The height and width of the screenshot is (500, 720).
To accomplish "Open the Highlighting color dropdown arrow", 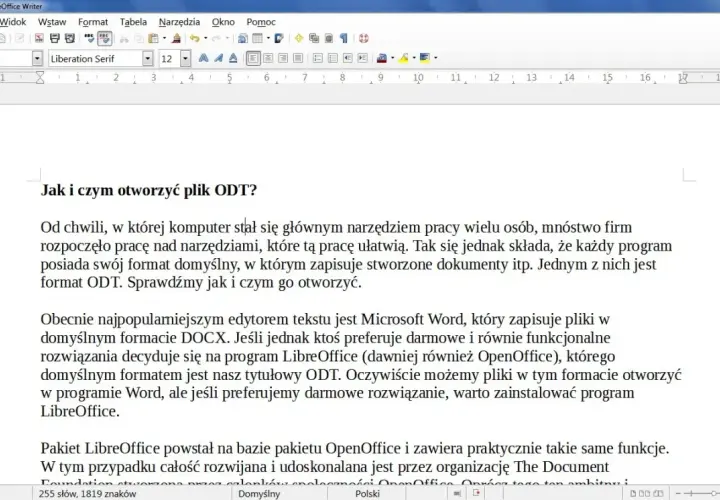I will pos(414,58).
